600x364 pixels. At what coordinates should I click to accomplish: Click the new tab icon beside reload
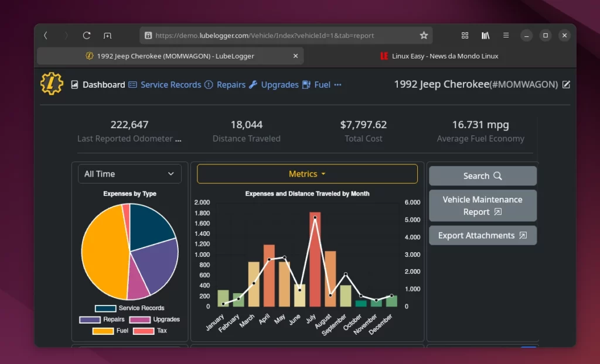point(107,35)
